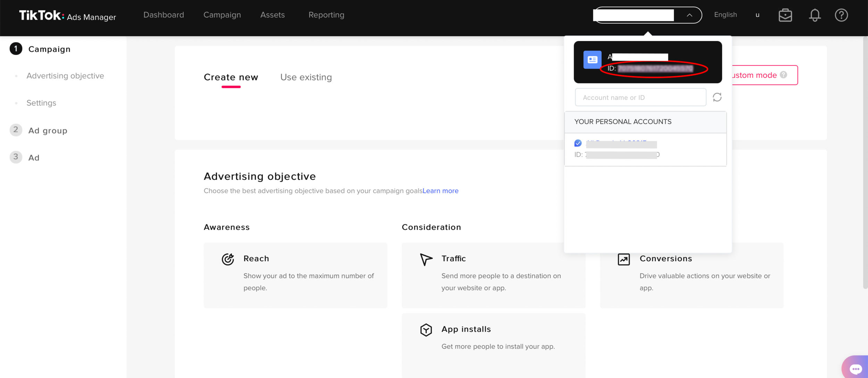
Task: Open the user profile menu 'u'
Action: (x=757, y=15)
